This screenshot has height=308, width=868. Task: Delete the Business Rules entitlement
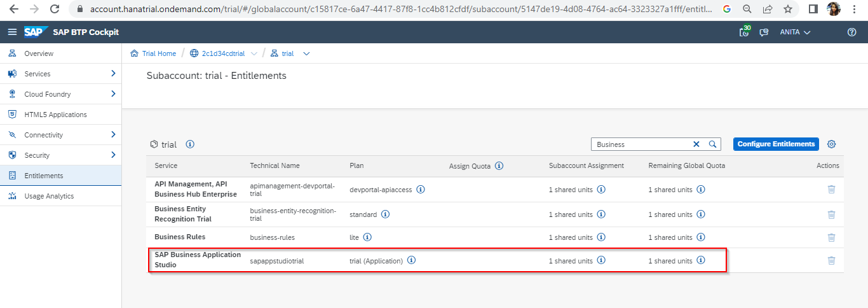coord(831,237)
